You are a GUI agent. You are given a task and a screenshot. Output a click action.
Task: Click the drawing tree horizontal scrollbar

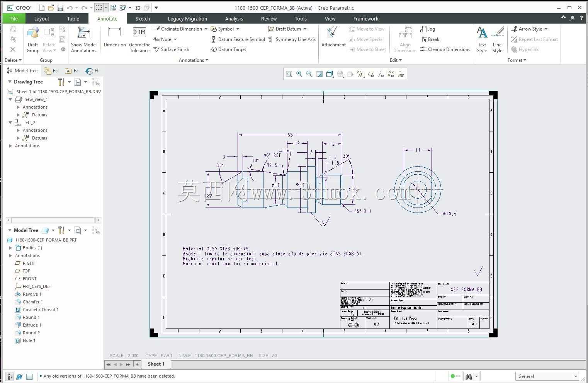coord(54,220)
